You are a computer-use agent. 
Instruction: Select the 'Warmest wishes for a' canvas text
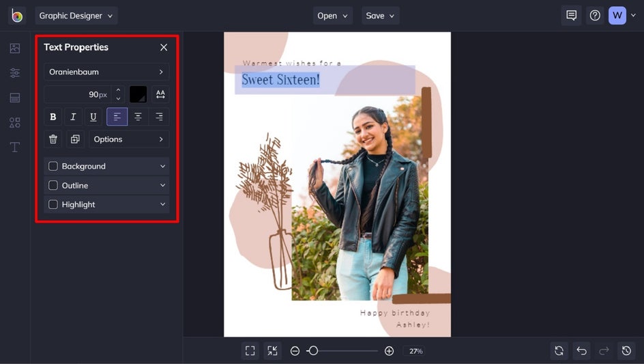(291, 63)
